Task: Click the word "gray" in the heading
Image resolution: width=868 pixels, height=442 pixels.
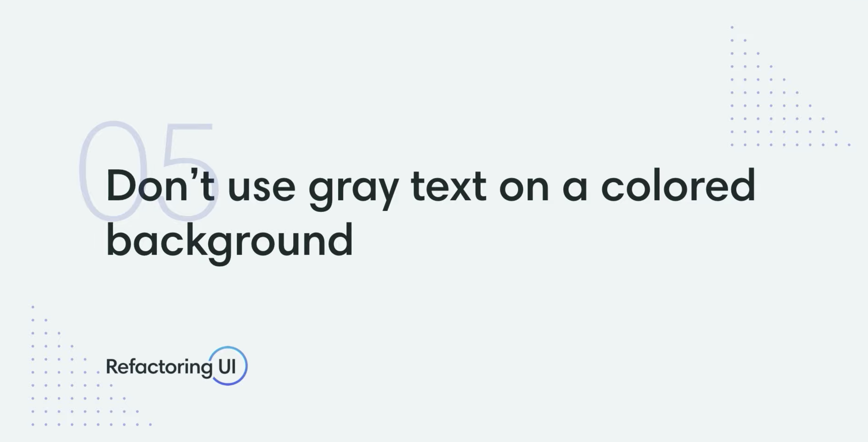Action: [x=354, y=189]
